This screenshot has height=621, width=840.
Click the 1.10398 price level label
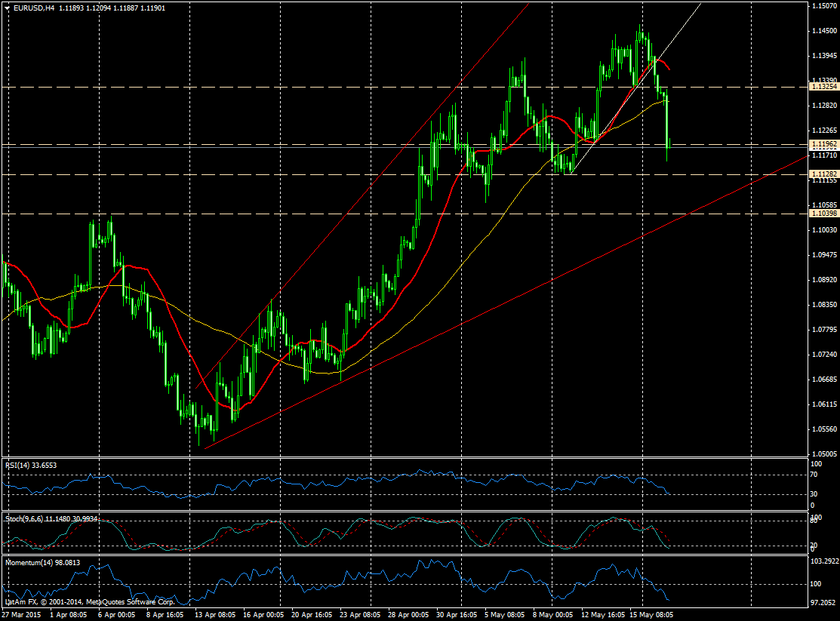click(823, 214)
